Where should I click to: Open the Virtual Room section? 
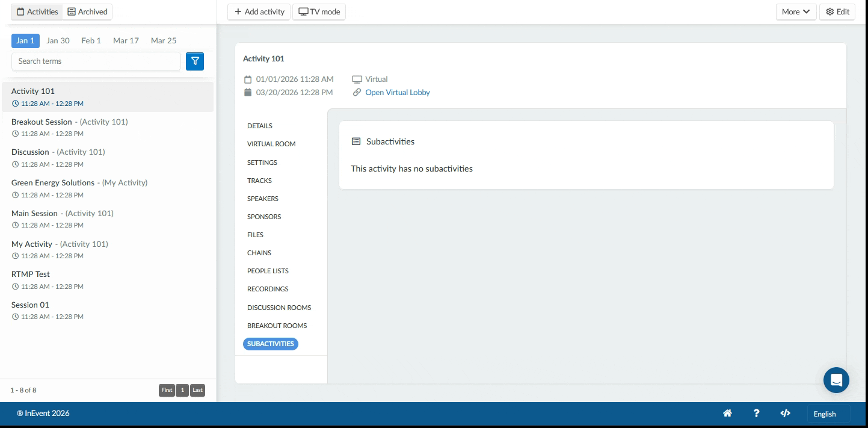(271, 144)
